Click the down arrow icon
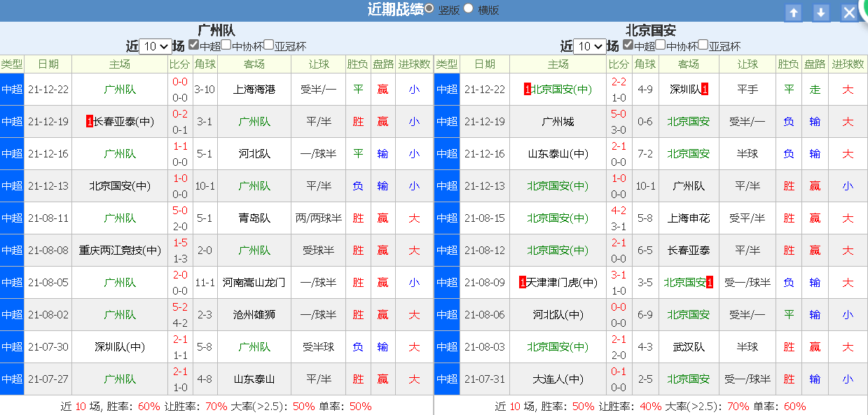868x415 pixels. pos(821,13)
